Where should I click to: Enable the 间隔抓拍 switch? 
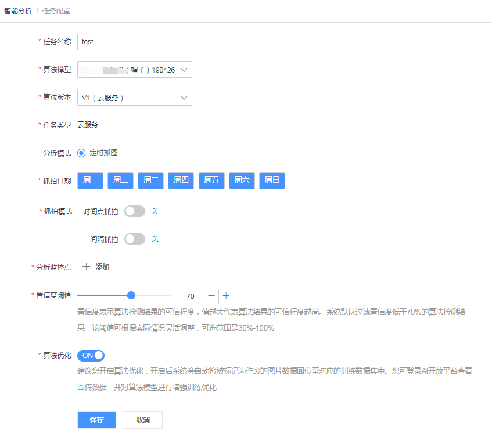135,239
